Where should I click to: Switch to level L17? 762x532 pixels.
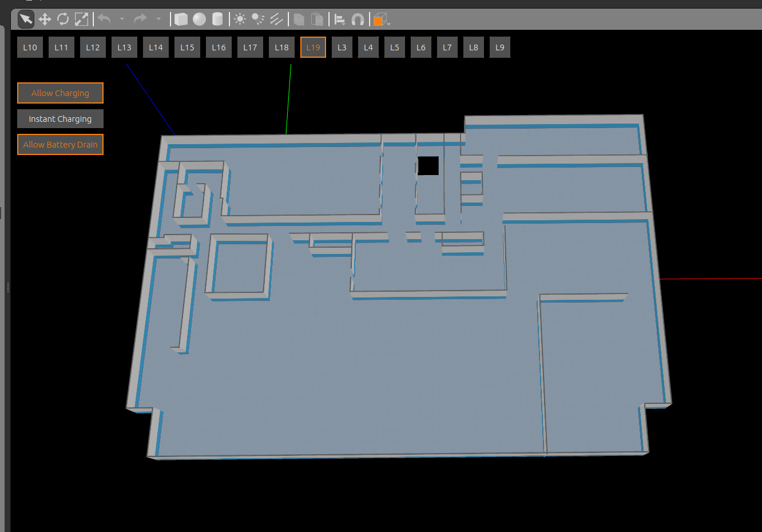click(x=250, y=47)
